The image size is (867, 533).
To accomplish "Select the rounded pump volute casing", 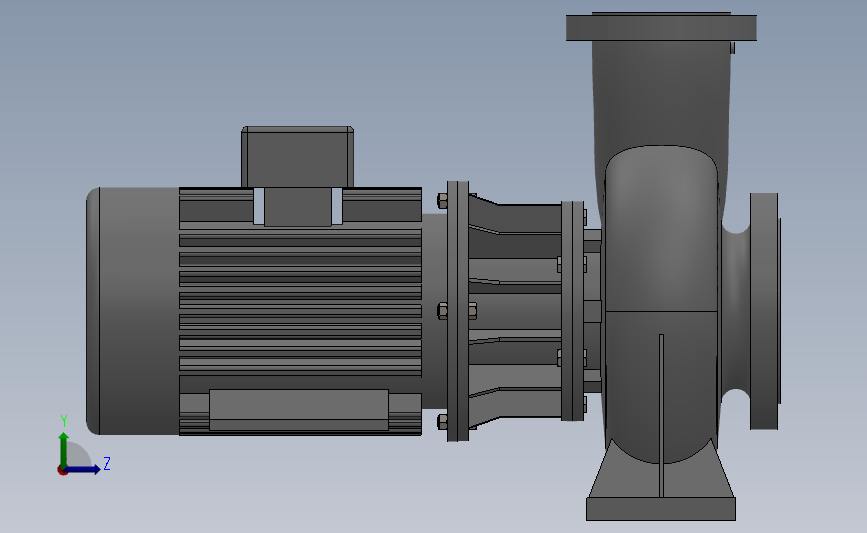I will click(661, 304).
